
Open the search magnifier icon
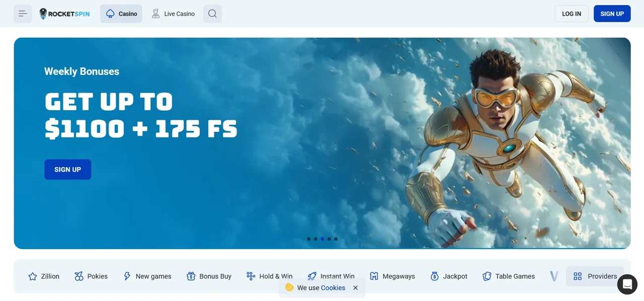pos(212,14)
